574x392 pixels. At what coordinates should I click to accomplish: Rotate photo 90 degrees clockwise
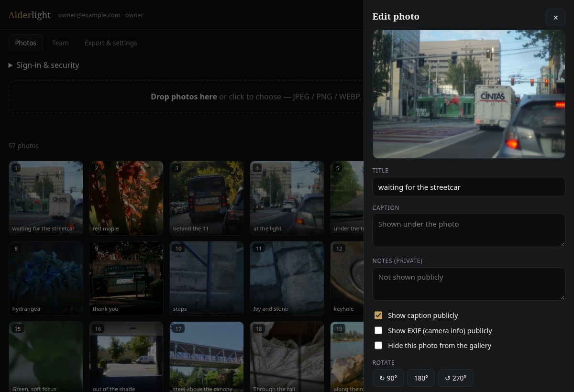click(388, 378)
